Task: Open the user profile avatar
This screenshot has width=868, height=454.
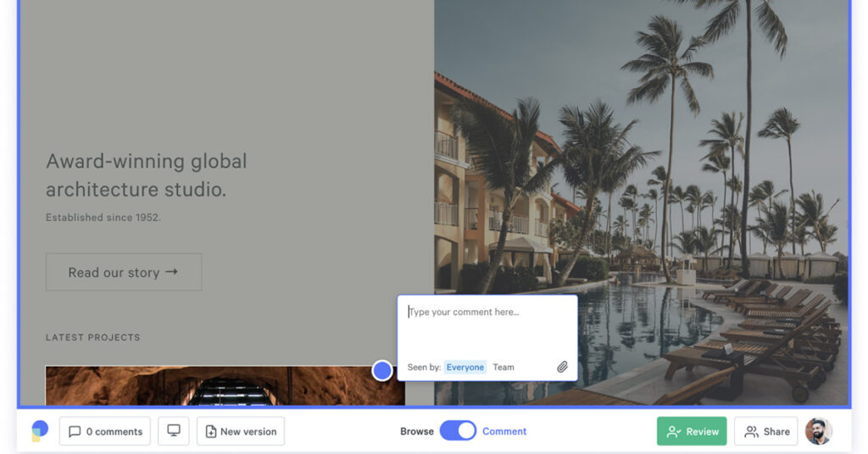Action: [818, 431]
